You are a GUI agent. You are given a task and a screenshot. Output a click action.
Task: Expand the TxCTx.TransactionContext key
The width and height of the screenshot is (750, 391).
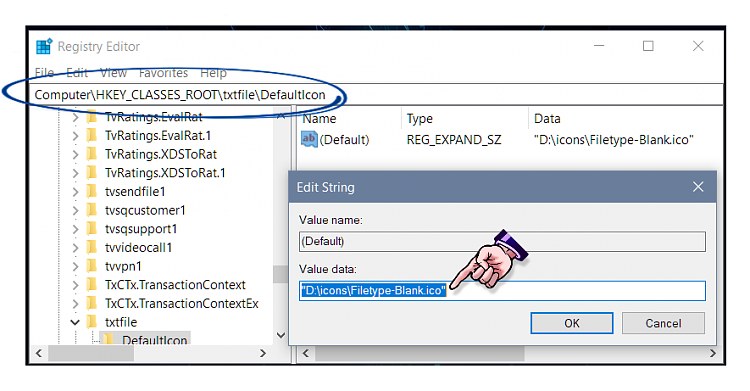(x=76, y=285)
